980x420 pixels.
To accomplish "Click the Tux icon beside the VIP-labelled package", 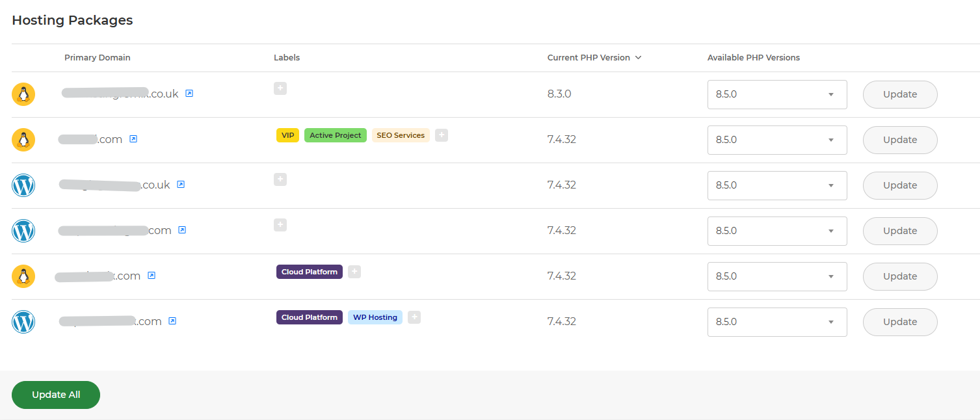I will 23,140.
